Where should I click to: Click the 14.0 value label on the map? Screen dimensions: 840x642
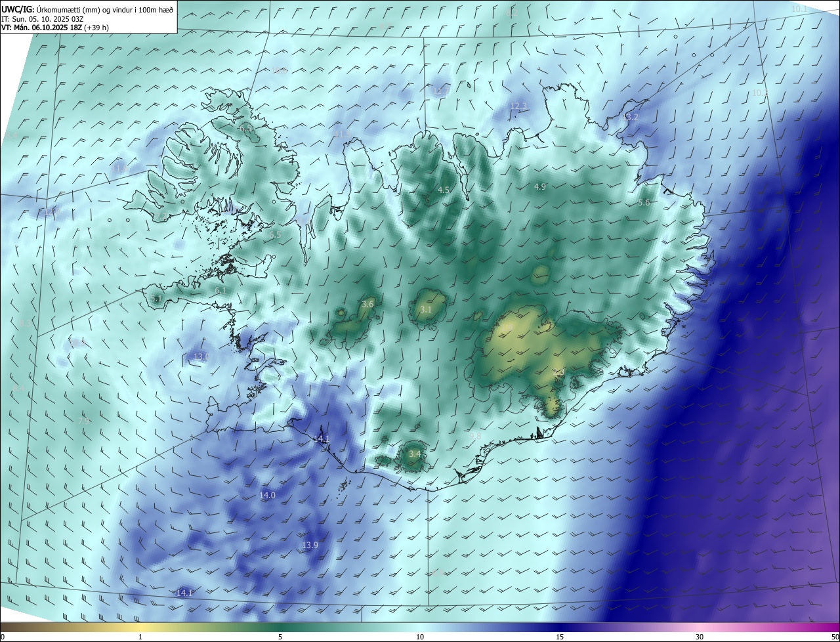pyautogui.click(x=267, y=495)
